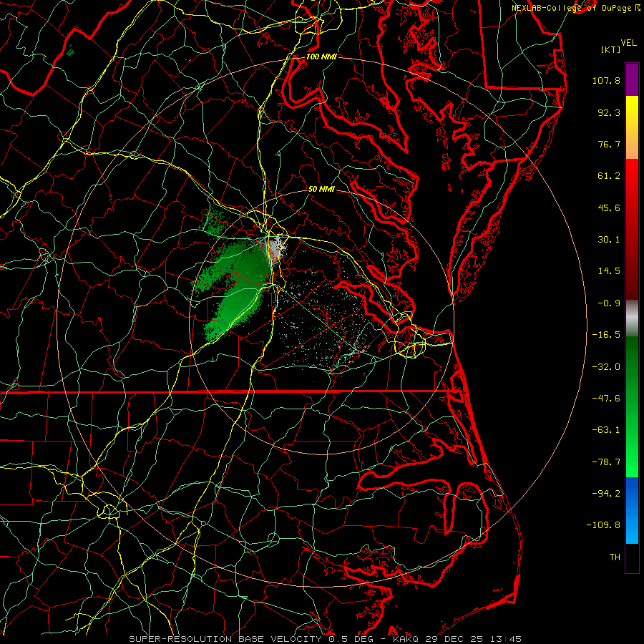Select the -78.7 scale value
644x644 pixels.
pos(606,462)
